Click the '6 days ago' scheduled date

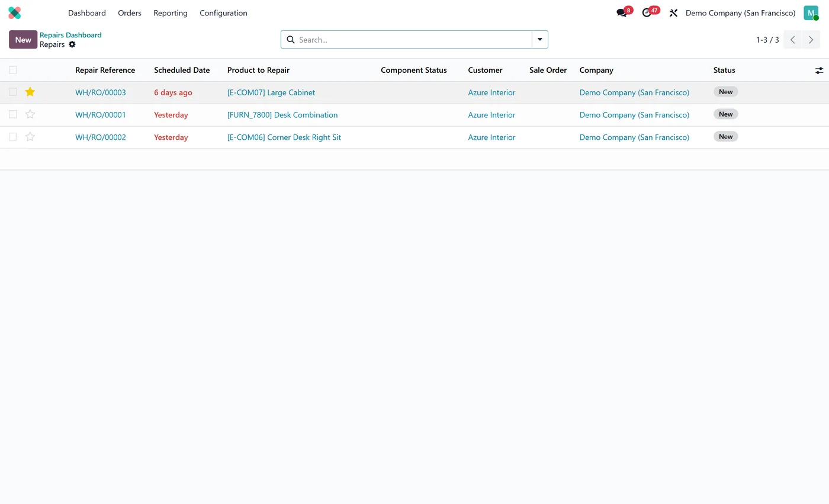pyautogui.click(x=173, y=92)
